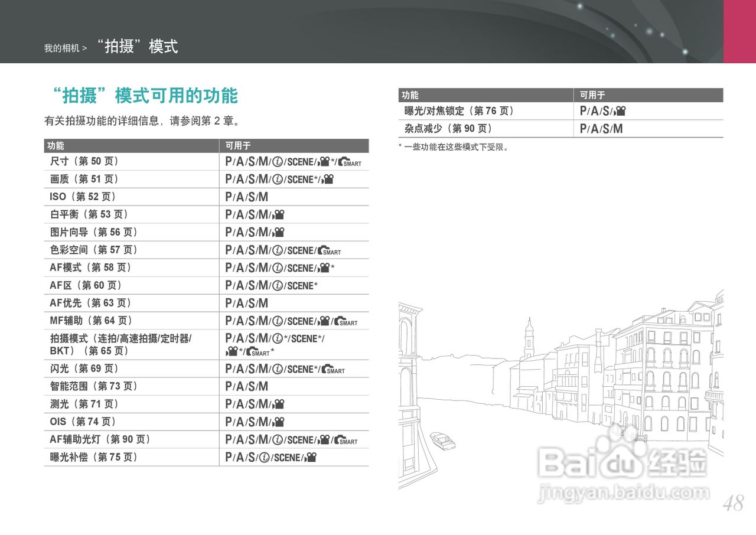Screen dimensions: 756x535
Task: Click the movie icon in the AF模式 row
Action: [324, 268]
